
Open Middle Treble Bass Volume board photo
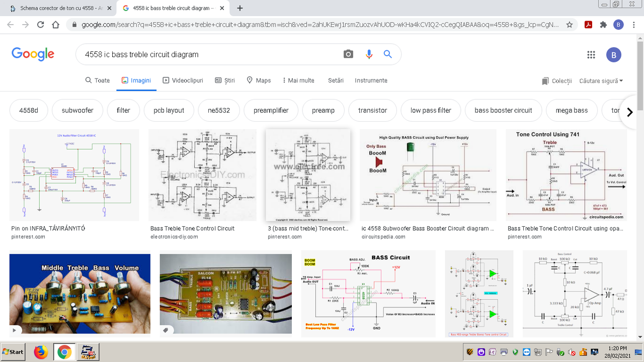tap(80, 294)
